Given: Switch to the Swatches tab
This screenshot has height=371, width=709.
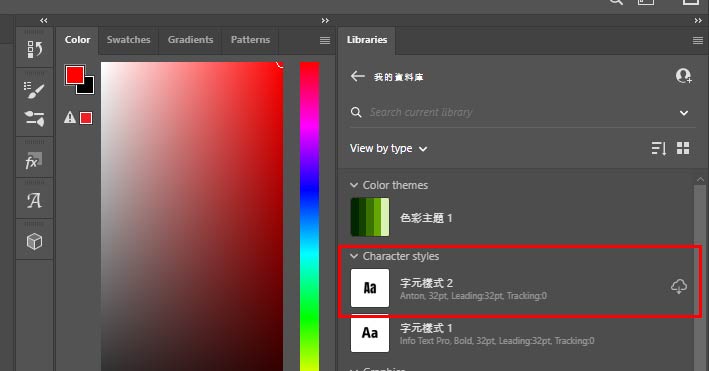Looking at the screenshot, I should pos(128,40).
